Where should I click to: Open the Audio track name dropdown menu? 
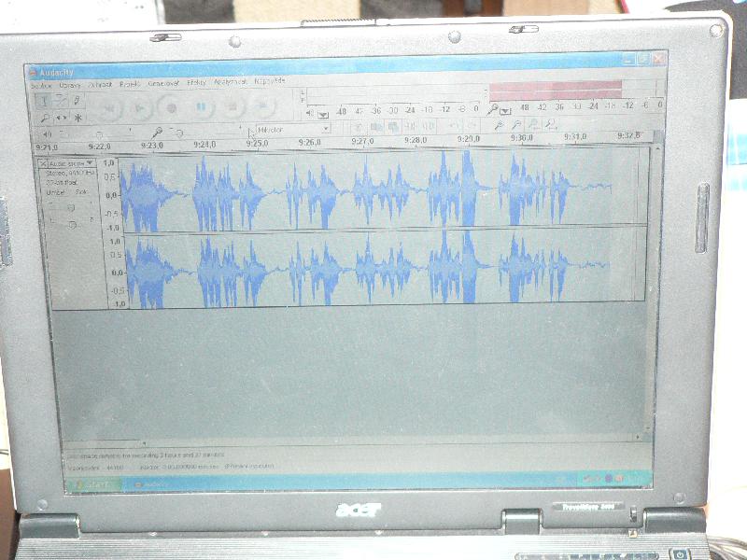pos(71,163)
